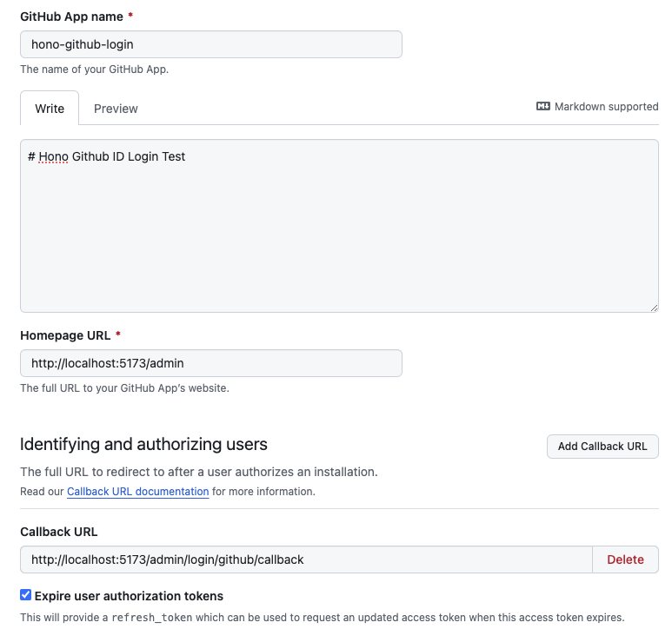Select the Write tab
This screenshot has height=629, width=672.
point(50,109)
